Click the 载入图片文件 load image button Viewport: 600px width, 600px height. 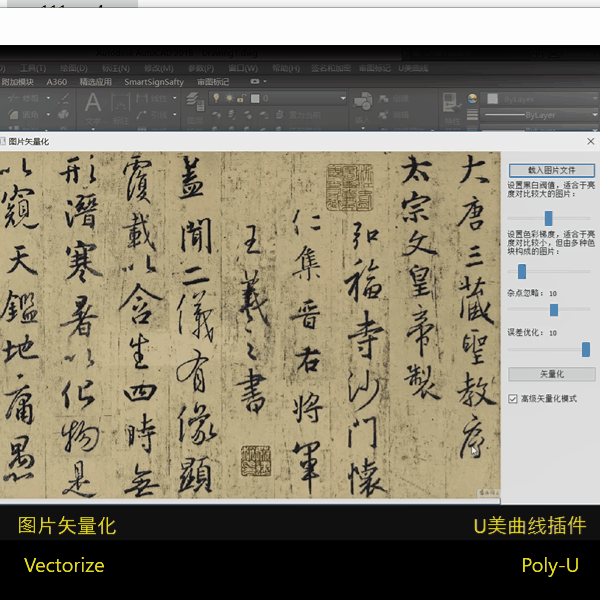[x=551, y=170]
